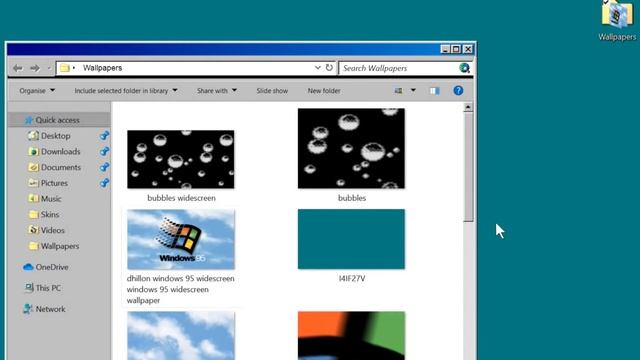Screen dimensions: 640x360
Task: Open Pictures in the navigation pane
Action: pyautogui.click(x=54, y=183)
